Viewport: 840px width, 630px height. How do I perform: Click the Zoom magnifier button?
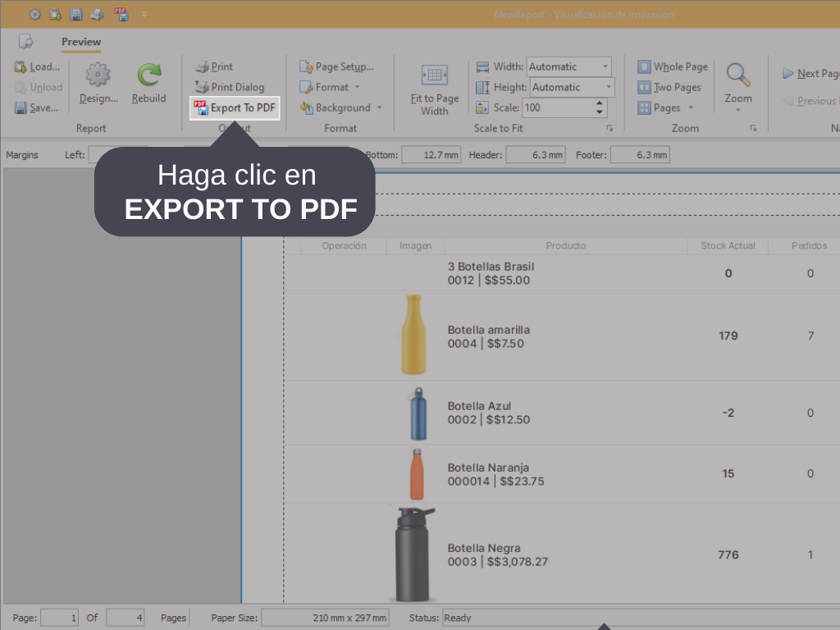tap(738, 76)
